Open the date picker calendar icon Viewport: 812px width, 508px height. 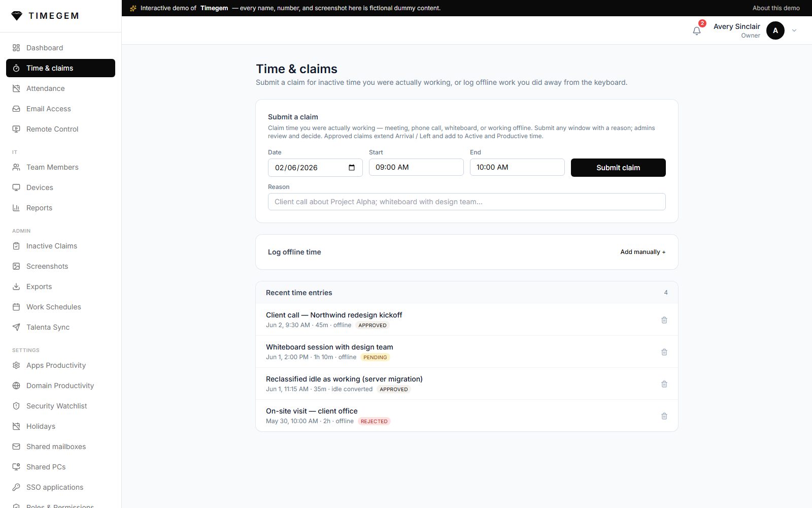pyautogui.click(x=352, y=168)
